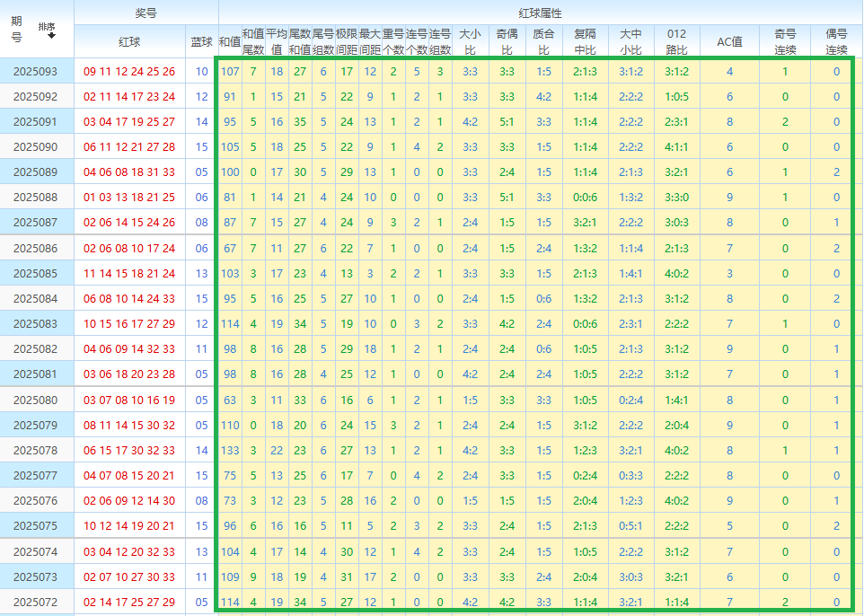Click the 期号 column header
The height and width of the screenshot is (616, 864).
17,30
